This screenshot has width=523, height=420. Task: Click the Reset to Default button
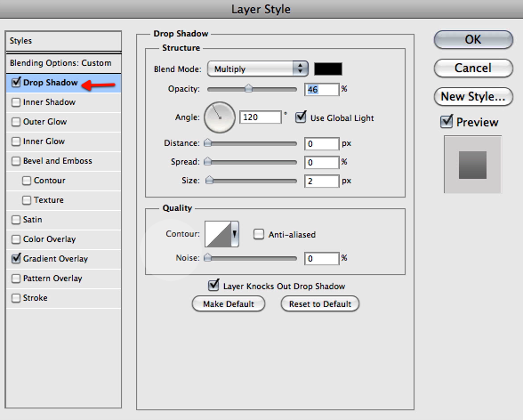[320, 304]
